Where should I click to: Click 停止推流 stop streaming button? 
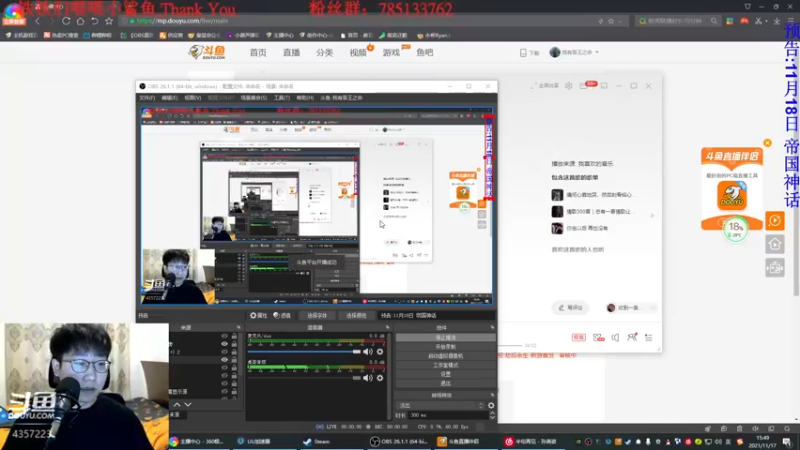click(445, 338)
